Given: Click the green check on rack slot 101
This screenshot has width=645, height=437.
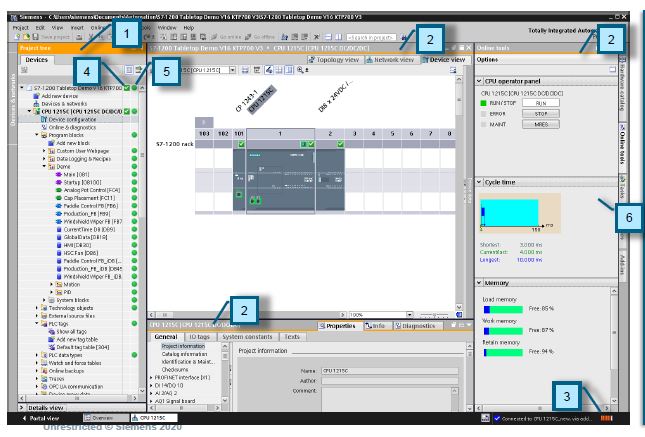Looking at the screenshot, I should click(x=241, y=144).
